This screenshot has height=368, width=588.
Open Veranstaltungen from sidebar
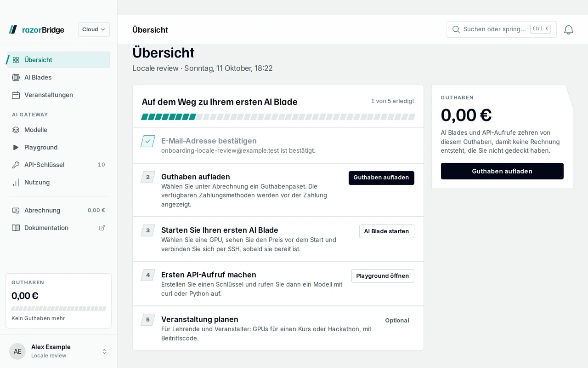tap(58, 95)
